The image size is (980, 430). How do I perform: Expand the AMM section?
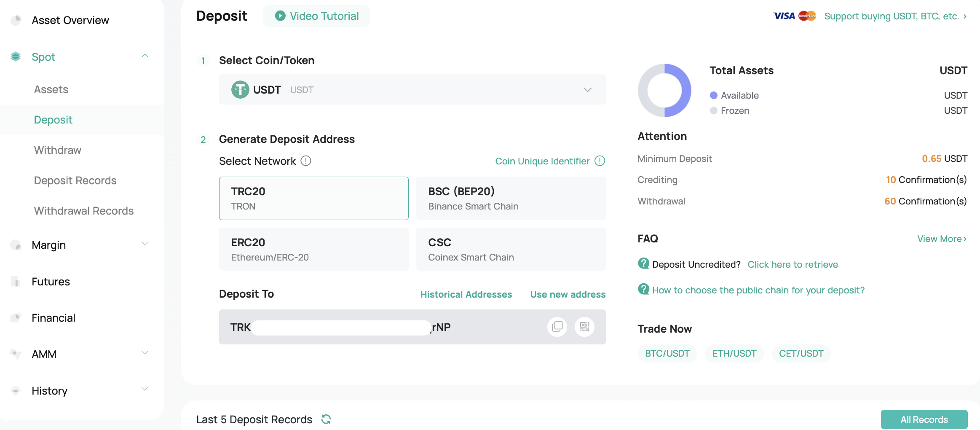145,353
